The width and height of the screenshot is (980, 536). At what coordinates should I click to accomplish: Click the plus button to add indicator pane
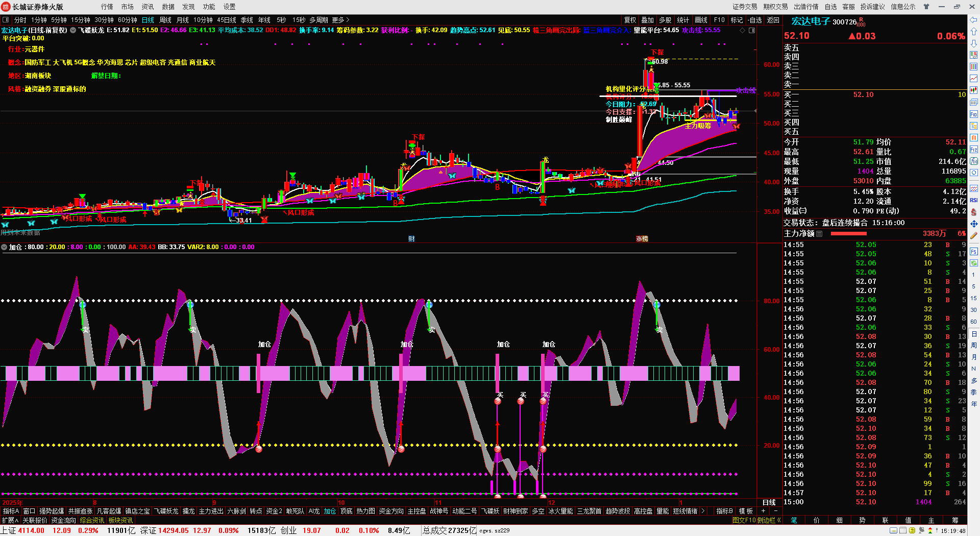(764, 511)
